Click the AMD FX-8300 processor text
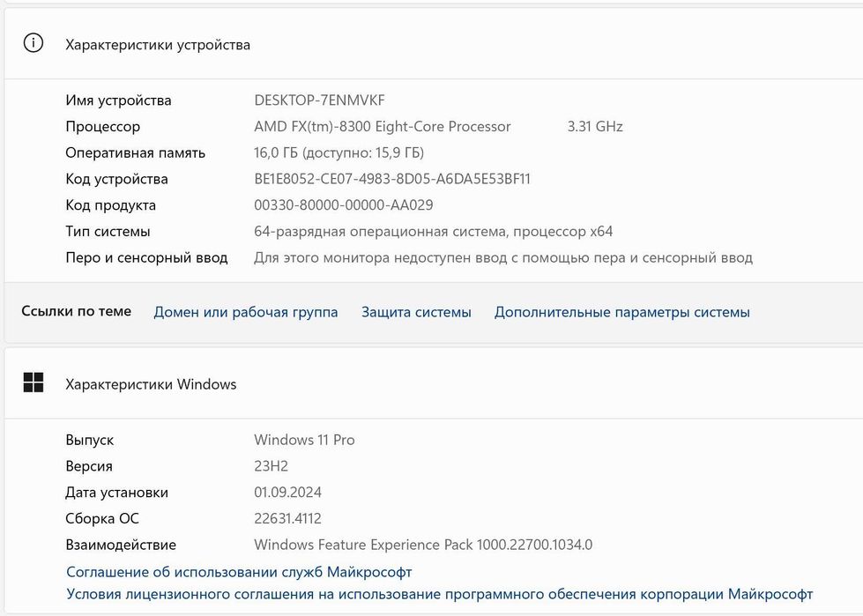The height and width of the screenshot is (616, 863). coord(383,127)
